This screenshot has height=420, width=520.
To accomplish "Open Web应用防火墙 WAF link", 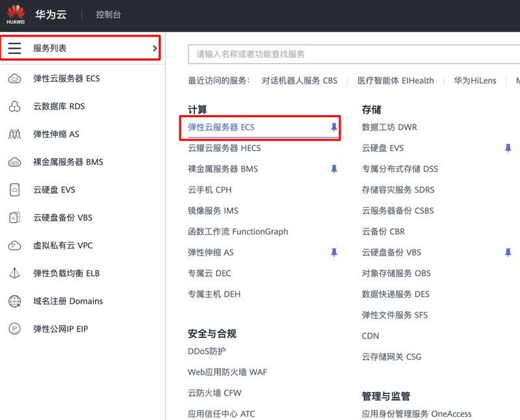I will click(227, 373).
